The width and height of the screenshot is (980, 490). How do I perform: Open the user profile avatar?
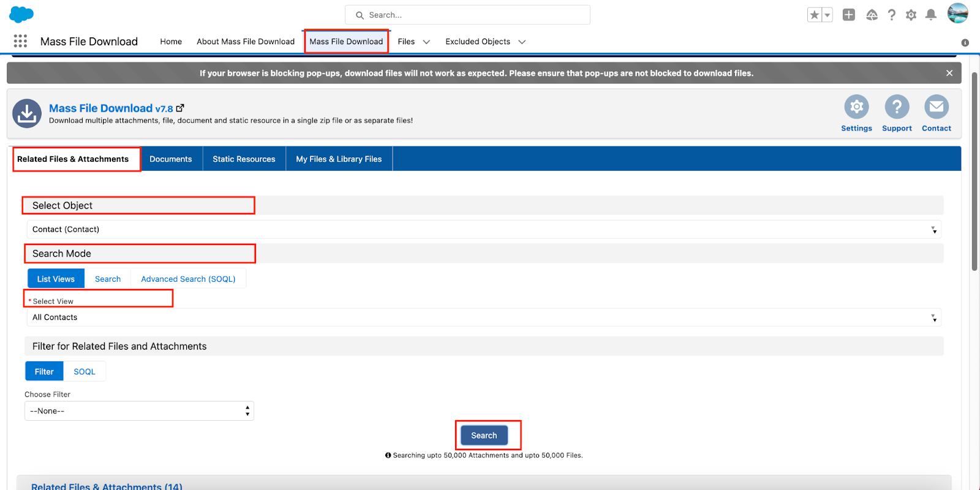(x=957, y=13)
